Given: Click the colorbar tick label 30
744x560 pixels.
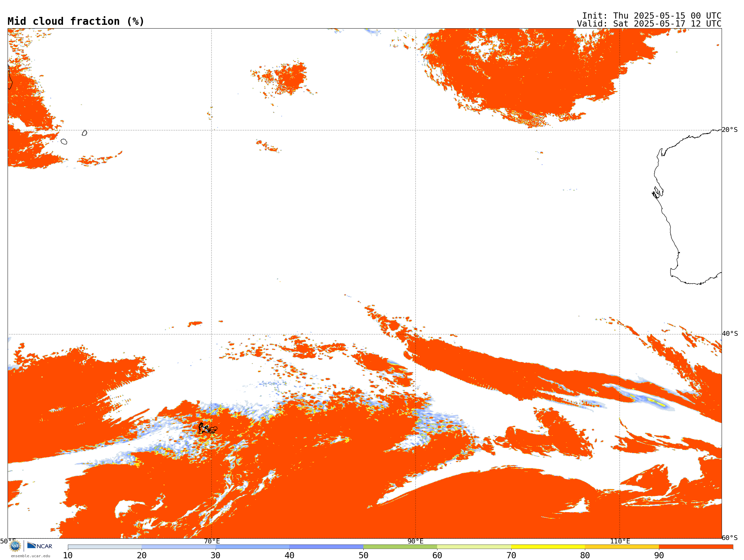Looking at the screenshot, I should point(216,556).
